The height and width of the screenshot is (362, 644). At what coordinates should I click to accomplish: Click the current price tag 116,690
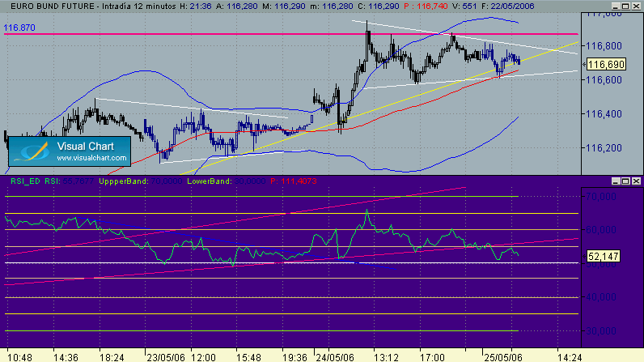(x=606, y=65)
